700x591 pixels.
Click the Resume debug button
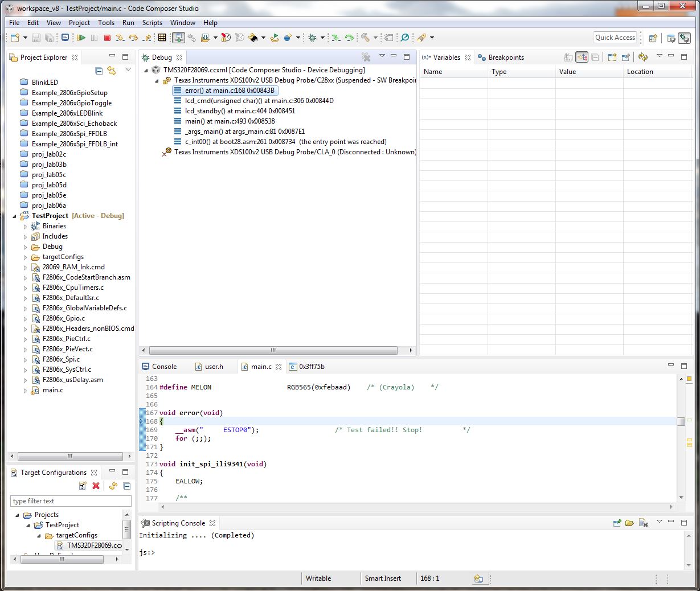81,38
